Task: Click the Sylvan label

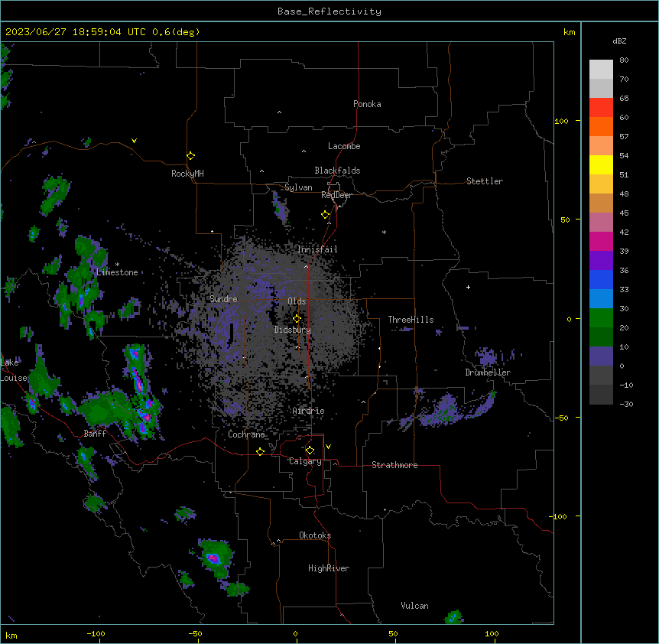Action: (x=298, y=187)
